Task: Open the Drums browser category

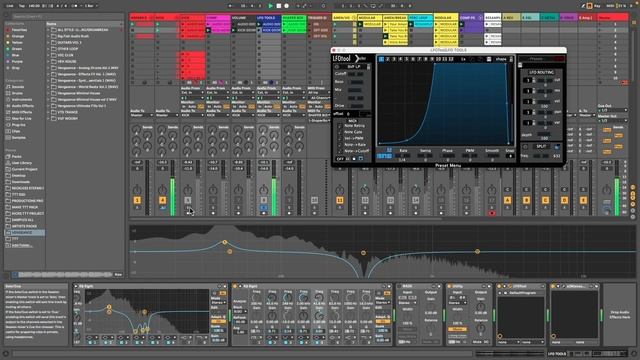Action: (17, 93)
